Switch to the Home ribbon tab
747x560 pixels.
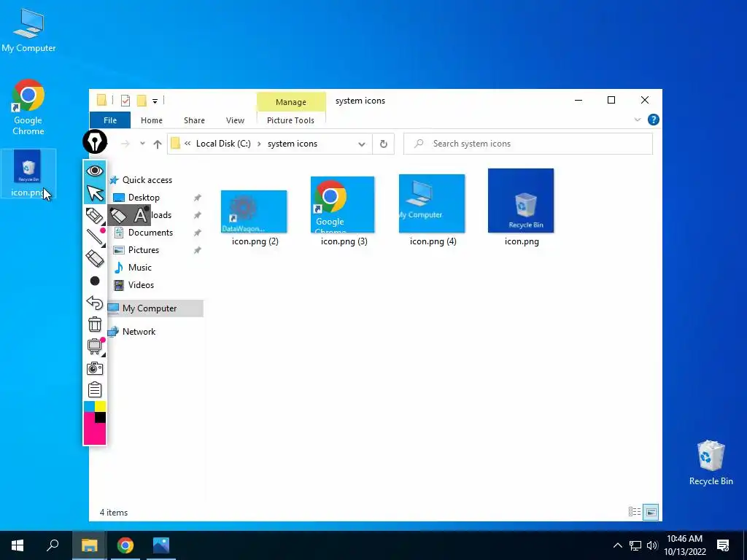pos(152,120)
